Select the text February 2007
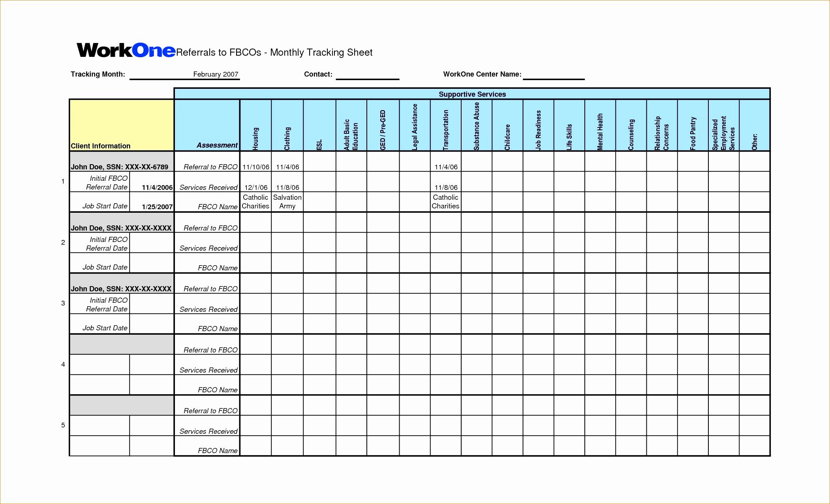Screen dimensions: 830x504 [215, 74]
